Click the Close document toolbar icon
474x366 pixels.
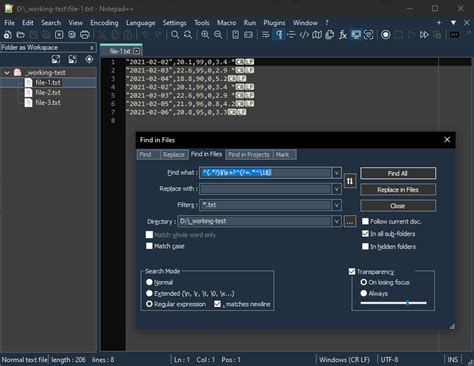click(x=59, y=35)
